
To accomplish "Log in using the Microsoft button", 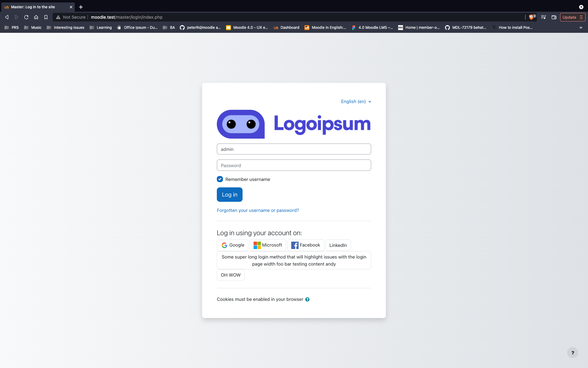I will pos(268,245).
